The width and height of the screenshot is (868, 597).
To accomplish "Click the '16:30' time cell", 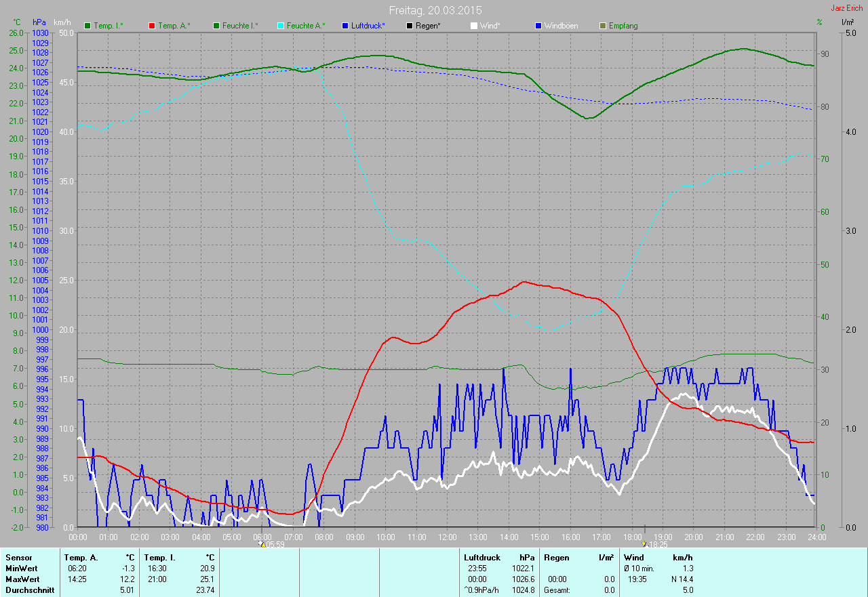I will click(157, 569).
